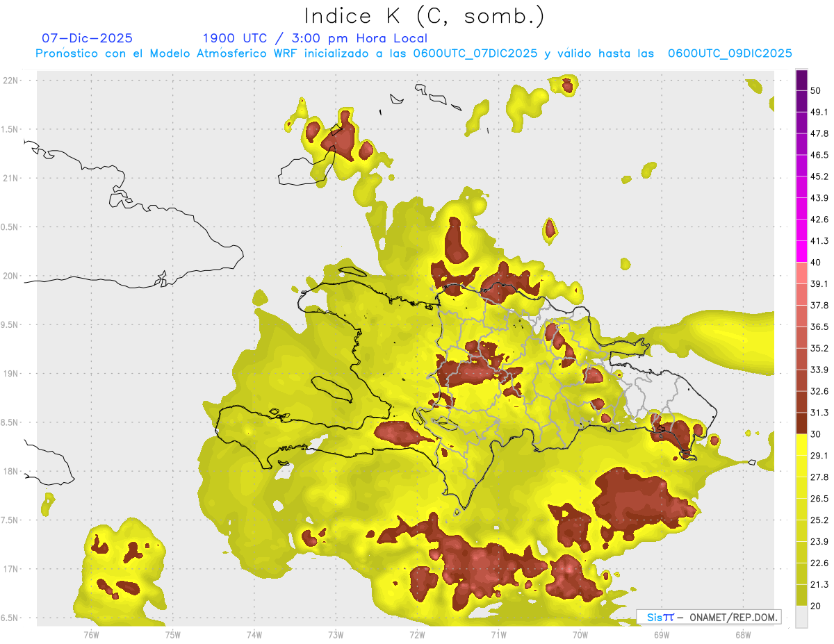Click the colorbar value "40"

click(x=816, y=263)
